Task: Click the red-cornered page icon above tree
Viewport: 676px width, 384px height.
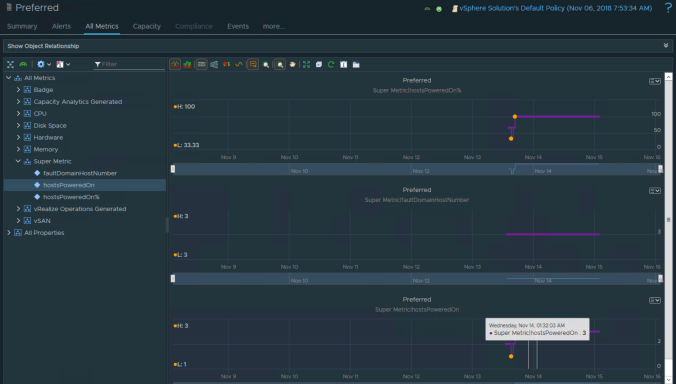Action: [x=60, y=64]
